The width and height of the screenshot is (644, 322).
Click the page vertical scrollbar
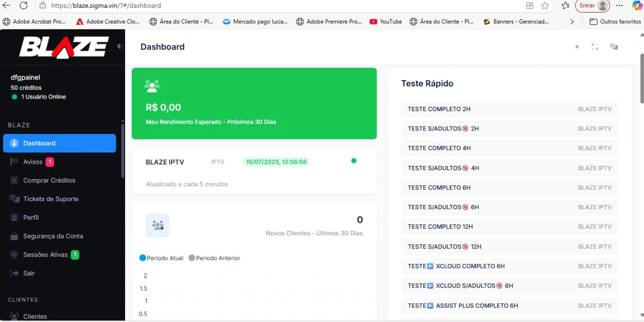pyautogui.click(x=642, y=78)
